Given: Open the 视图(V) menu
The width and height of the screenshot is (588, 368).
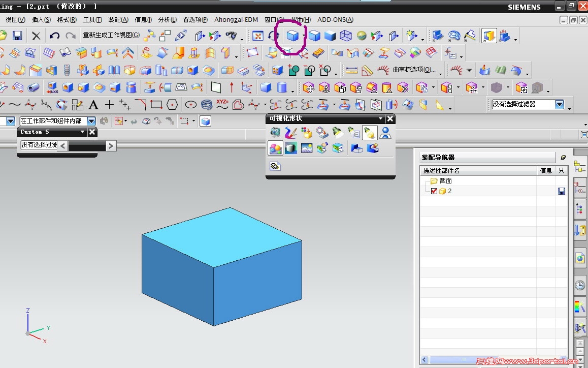Looking at the screenshot, I should click(15, 20).
